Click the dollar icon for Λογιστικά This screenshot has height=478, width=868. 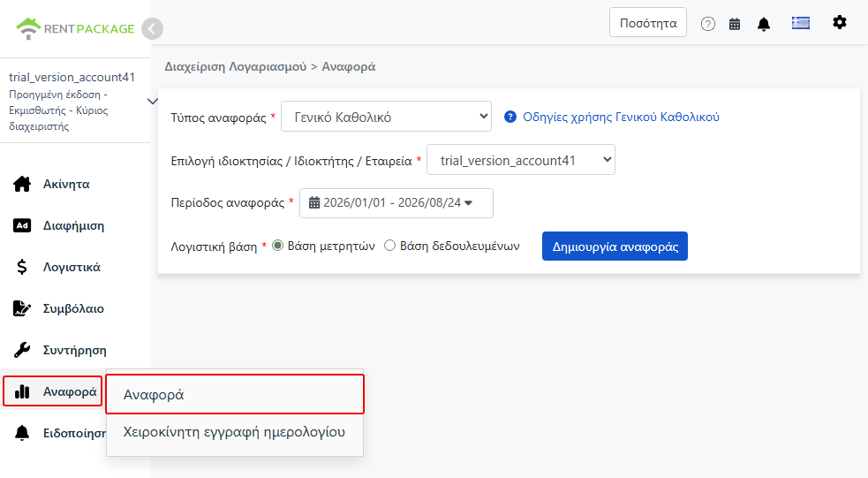coord(22,267)
